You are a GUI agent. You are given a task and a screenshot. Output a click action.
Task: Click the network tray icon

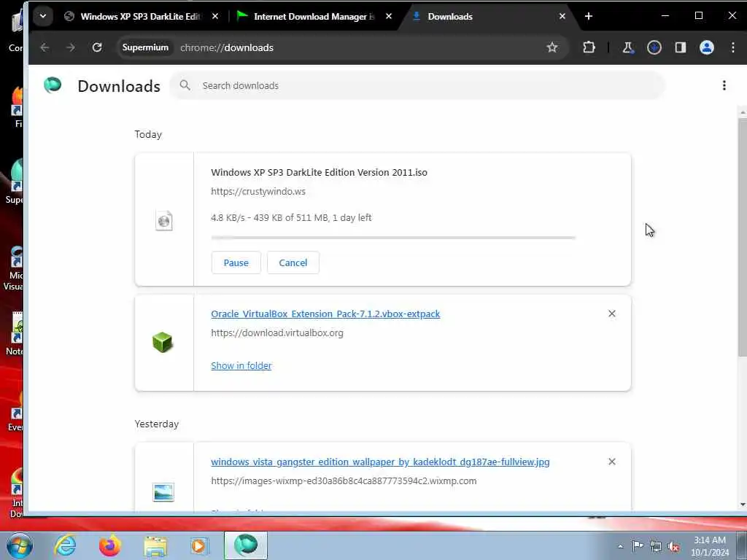tap(656, 546)
